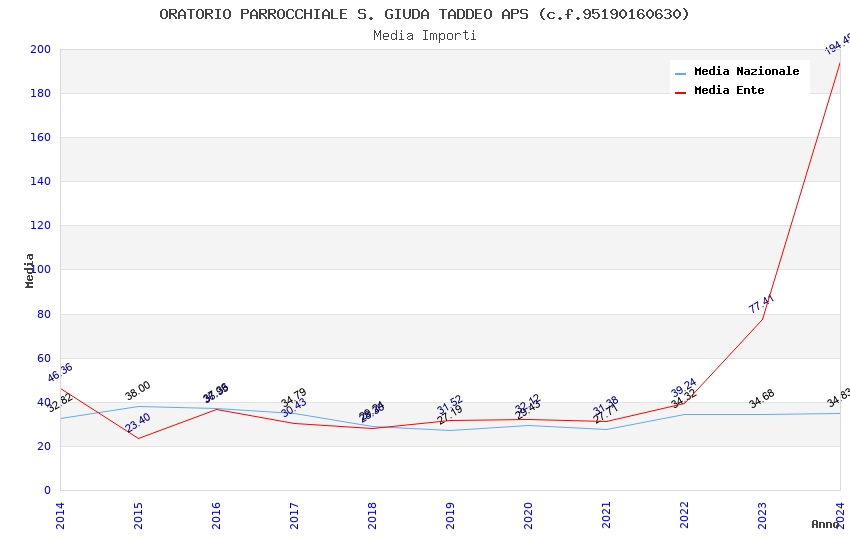
Task: Click the Anno axis title
Action: pyautogui.click(x=825, y=524)
